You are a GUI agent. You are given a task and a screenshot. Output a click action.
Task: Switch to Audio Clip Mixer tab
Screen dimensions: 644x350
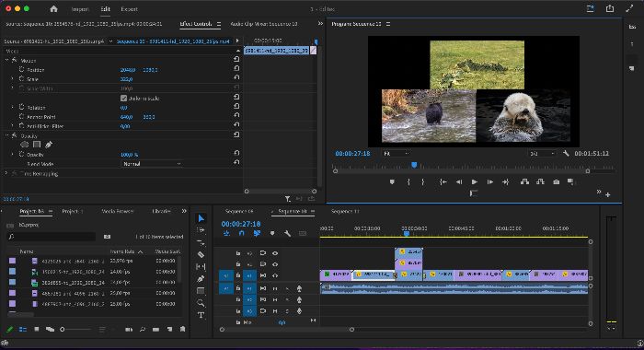(264, 24)
